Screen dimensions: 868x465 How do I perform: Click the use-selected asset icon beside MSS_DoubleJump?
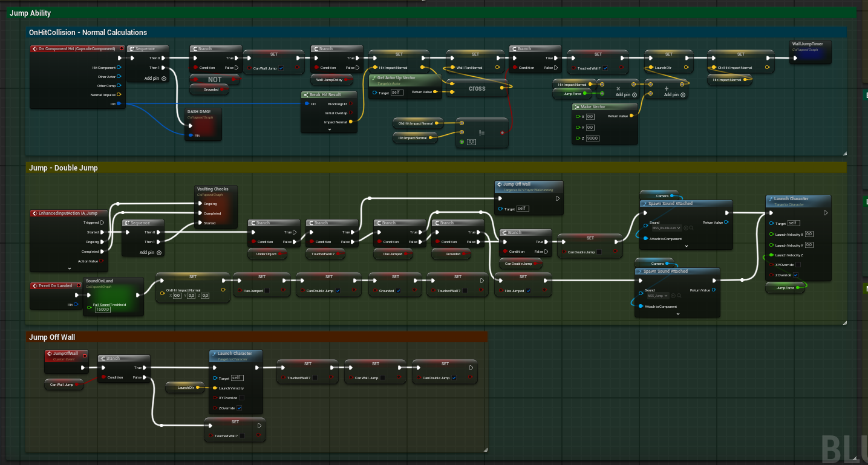pyautogui.click(x=687, y=228)
